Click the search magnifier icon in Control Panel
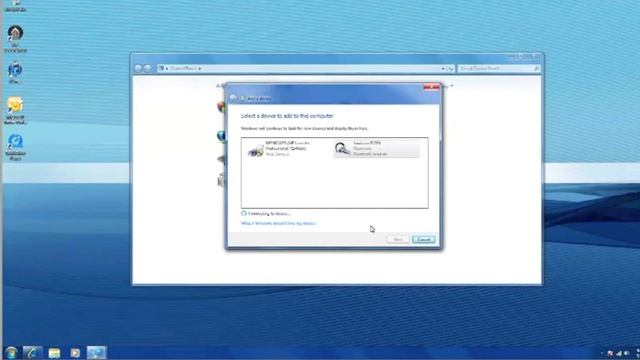The image size is (640, 360). pyautogui.click(x=536, y=69)
